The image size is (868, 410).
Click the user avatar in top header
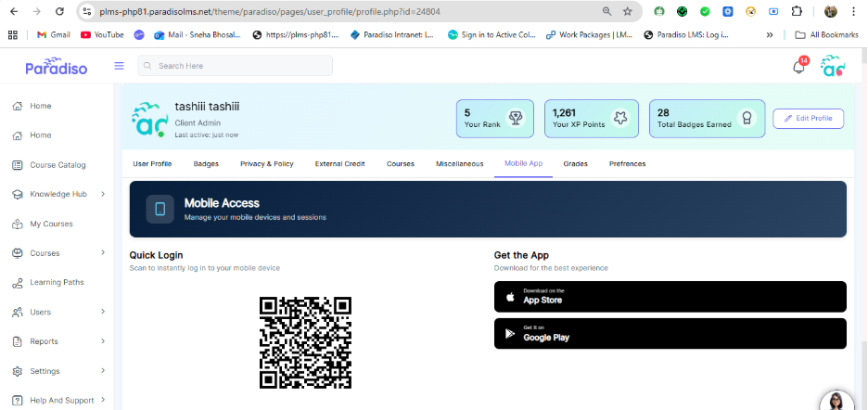click(x=832, y=67)
